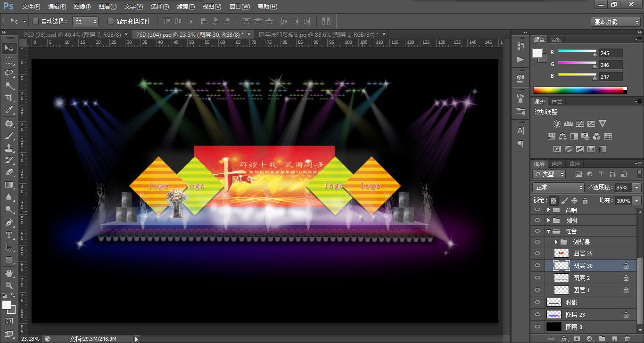Click the Levels adjustment icon

[568, 124]
